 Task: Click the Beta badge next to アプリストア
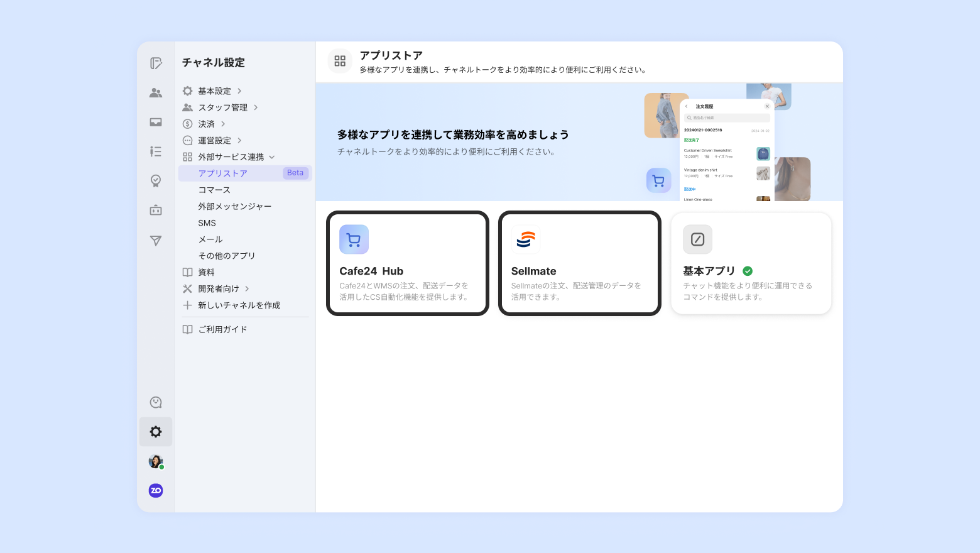pos(295,173)
